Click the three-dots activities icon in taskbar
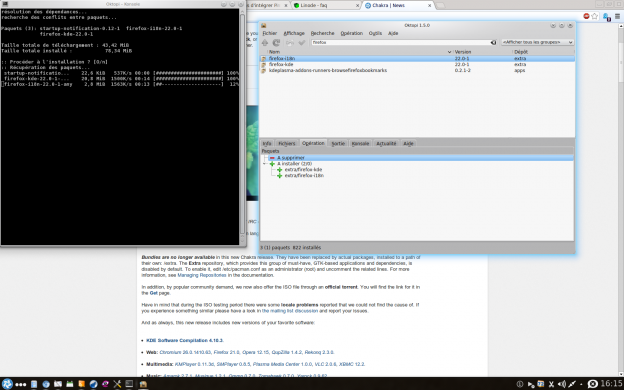624x390 pixels. [x=20, y=384]
